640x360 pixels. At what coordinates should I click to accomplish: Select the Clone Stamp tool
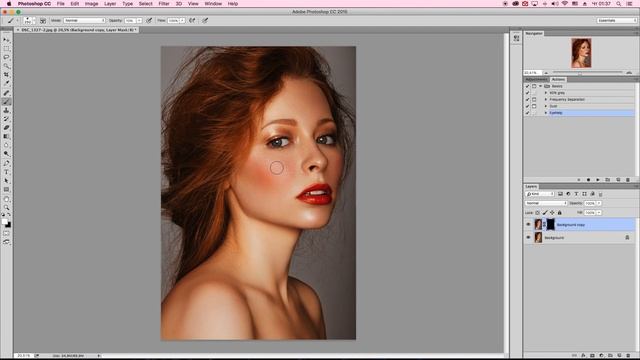click(x=6, y=110)
